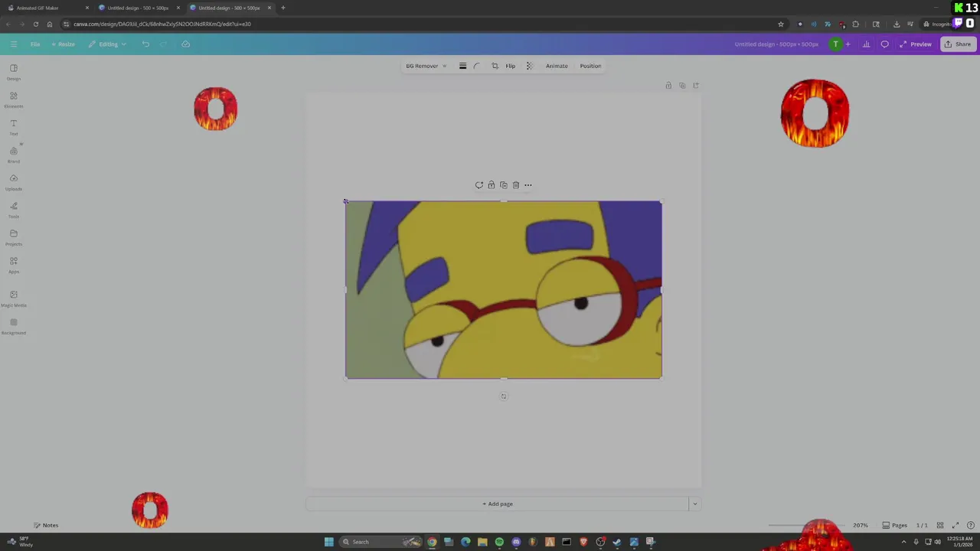Viewport: 980px width, 551px height.
Task: Open Spotify from the taskbar
Action: pos(499,542)
